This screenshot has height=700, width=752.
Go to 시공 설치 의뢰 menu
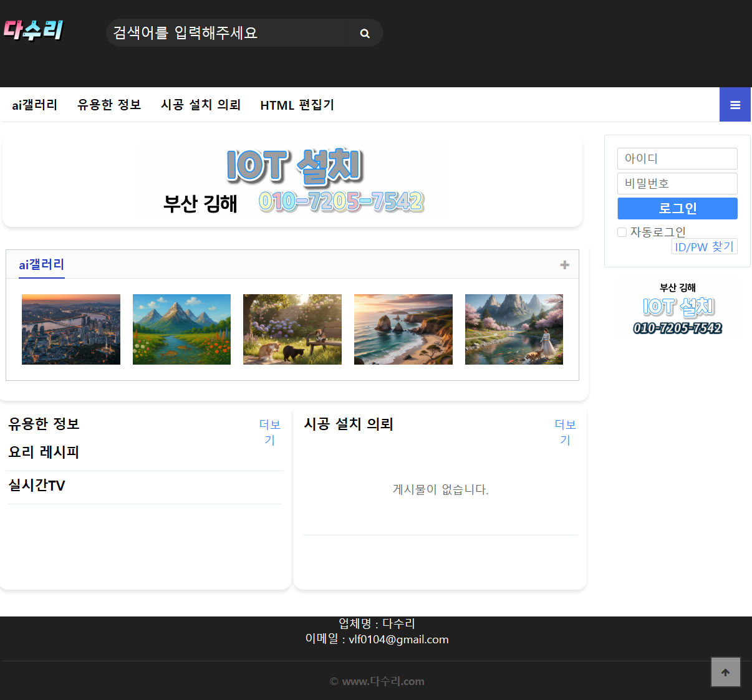coord(201,105)
